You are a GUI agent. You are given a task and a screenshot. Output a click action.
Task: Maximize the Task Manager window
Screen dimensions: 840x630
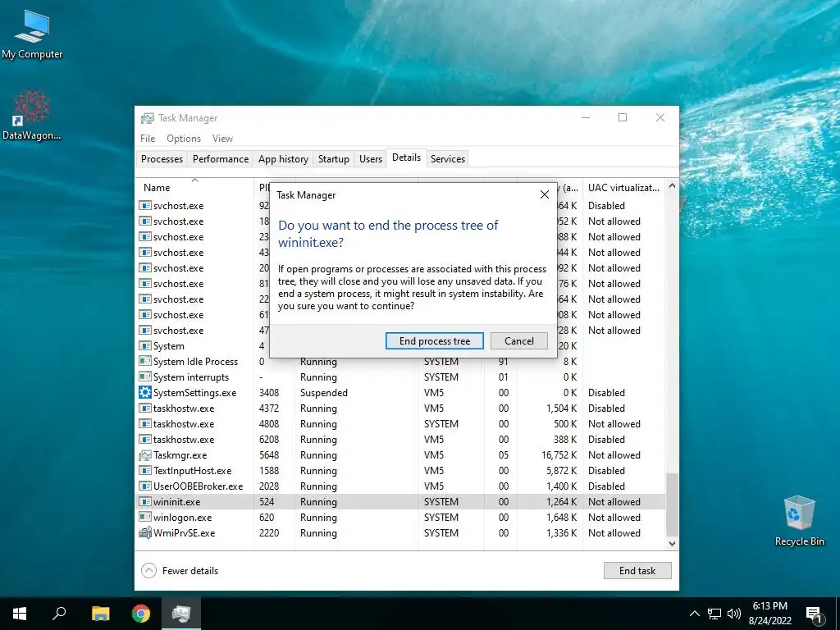(x=623, y=117)
